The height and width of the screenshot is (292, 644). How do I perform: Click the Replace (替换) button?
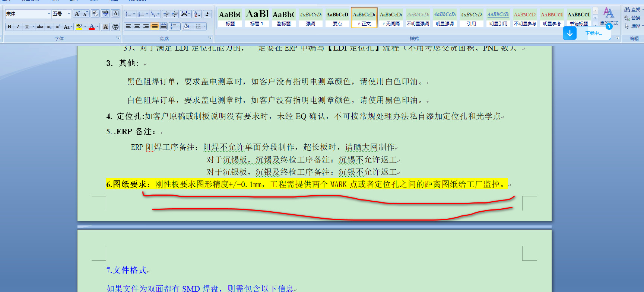click(633, 18)
